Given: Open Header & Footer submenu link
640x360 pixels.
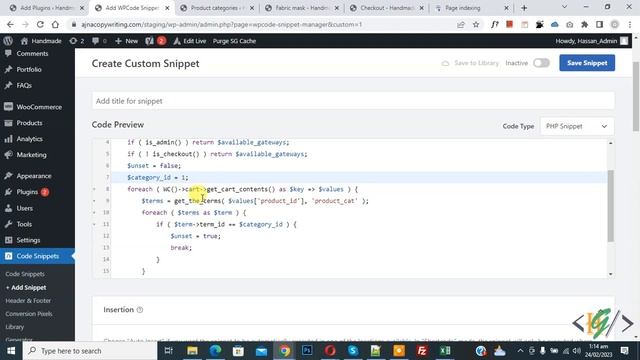Looking at the screenshot, I should coord(28,300).
